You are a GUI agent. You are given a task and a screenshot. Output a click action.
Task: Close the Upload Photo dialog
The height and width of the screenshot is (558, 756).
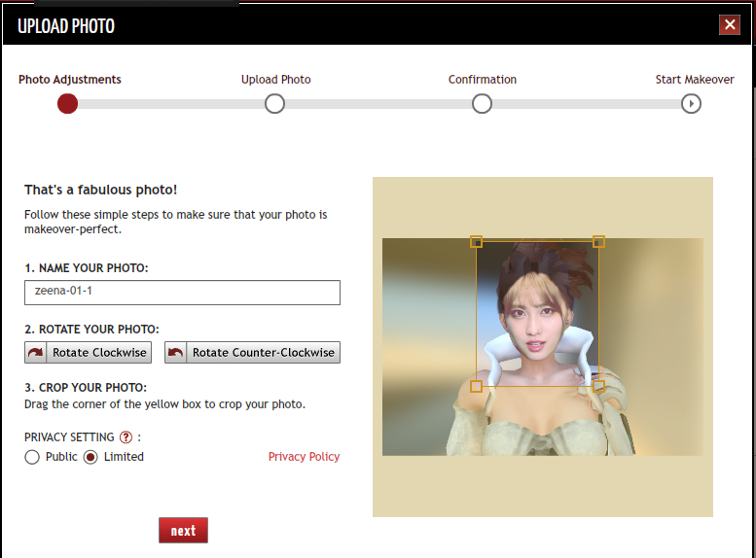(x=730, y=24)
